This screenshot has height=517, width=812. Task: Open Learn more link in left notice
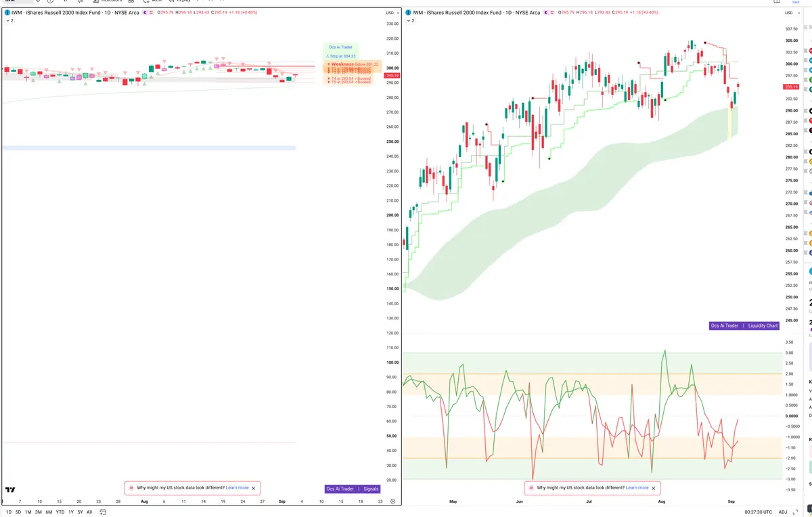[x=237, y=488]
